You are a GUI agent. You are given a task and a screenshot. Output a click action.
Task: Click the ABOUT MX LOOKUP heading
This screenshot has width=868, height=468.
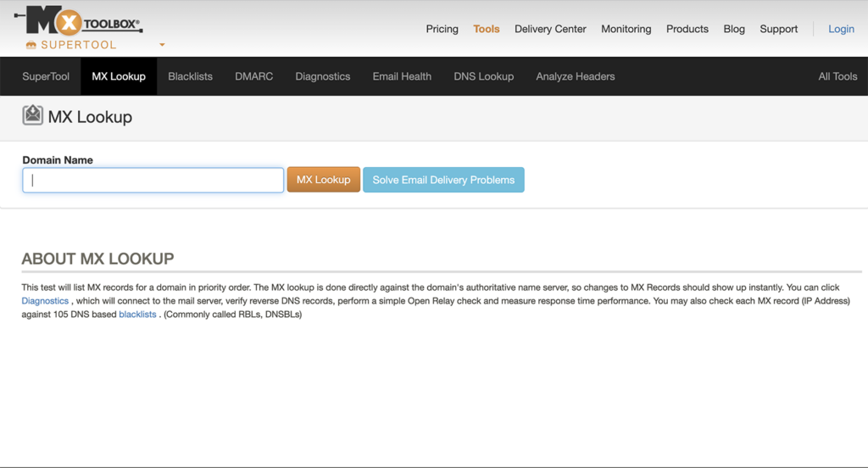tap(97, 259)
